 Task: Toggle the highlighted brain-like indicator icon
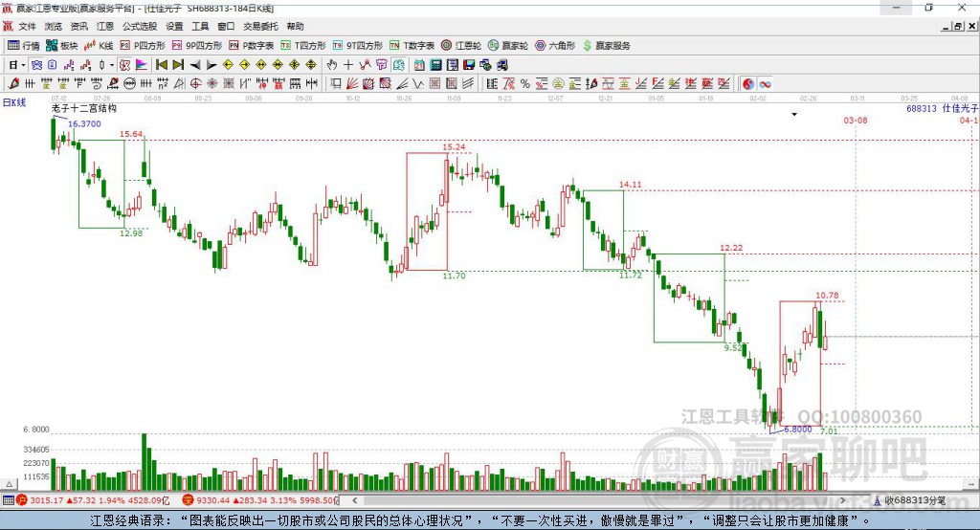click(x=399, y=65)
